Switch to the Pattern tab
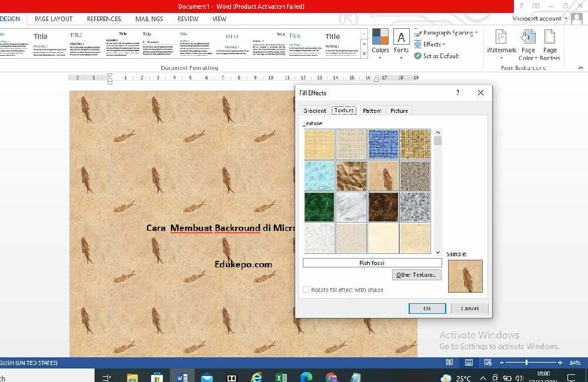This screenshot has height=382, width=588. click(373, 110)
